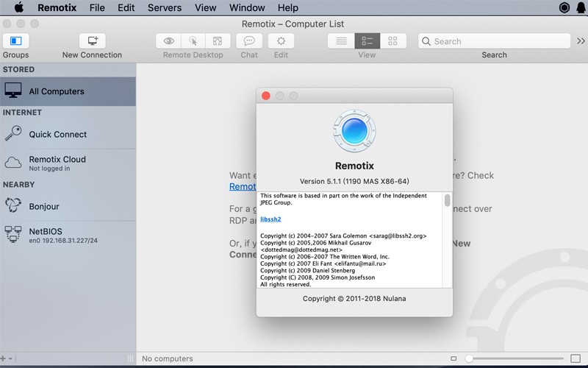This screenshot has height=368, width=588.
Task: Click the libssh2 link in About dialog
Action: pos(270,219)
